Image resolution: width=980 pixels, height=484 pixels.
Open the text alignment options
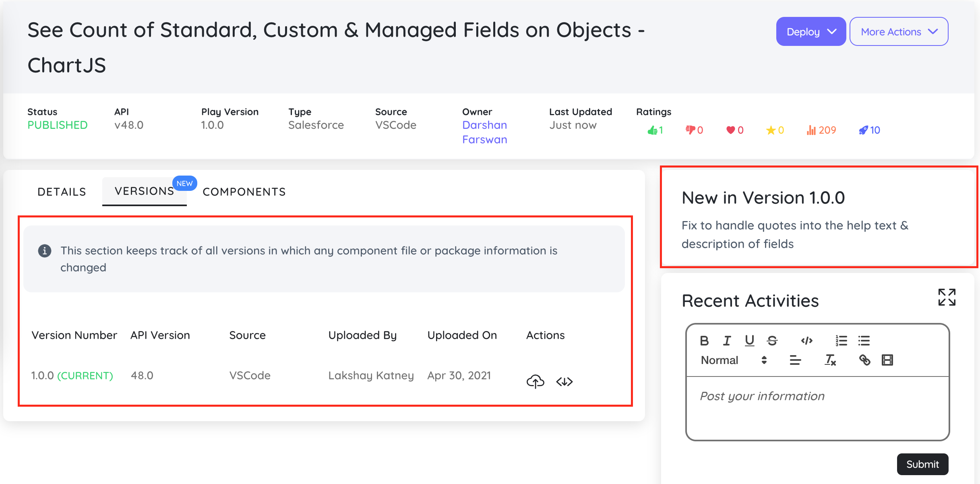pos(795,360)
